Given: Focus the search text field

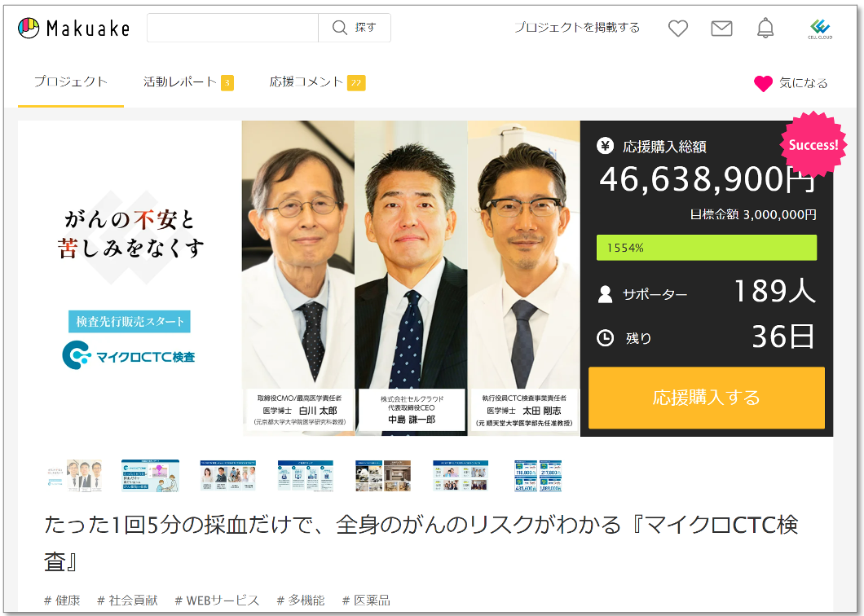Looking at the screenshot, I should (x=232, y=28).
